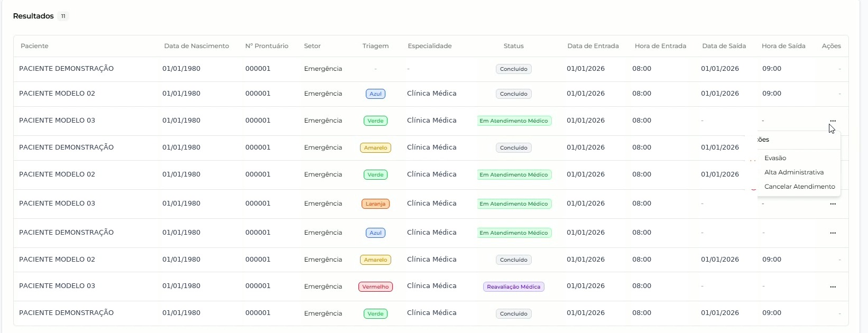Viewport: 868px width, 333px height.
Task: Click Amarelo triage badge in PACIENTE DEMONSTRAÇÃO row
Action: (375, 148)
